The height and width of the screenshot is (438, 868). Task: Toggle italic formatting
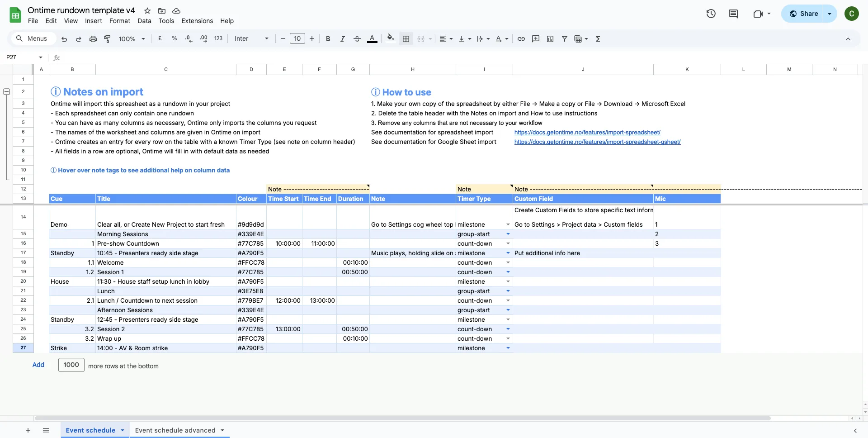342,38
